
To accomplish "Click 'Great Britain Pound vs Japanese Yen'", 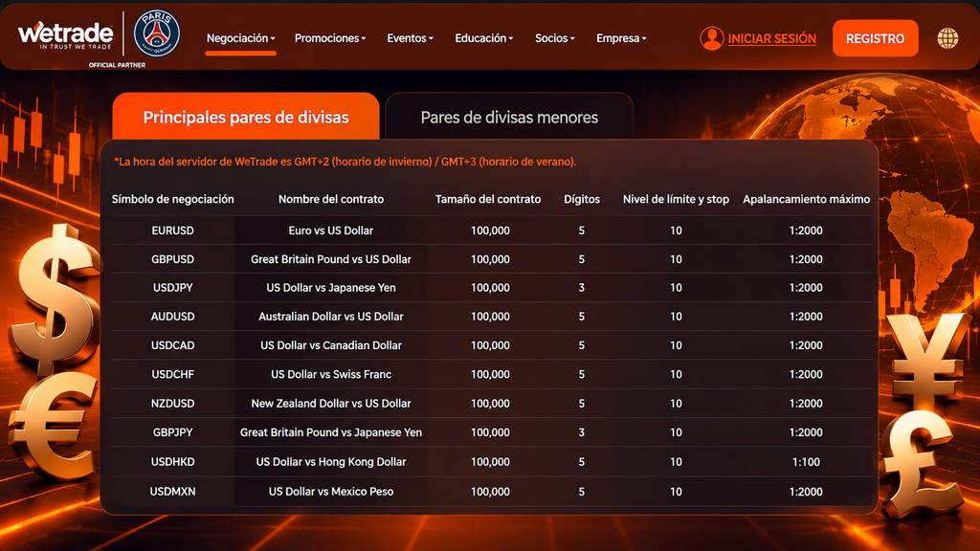I will [330, 432].
